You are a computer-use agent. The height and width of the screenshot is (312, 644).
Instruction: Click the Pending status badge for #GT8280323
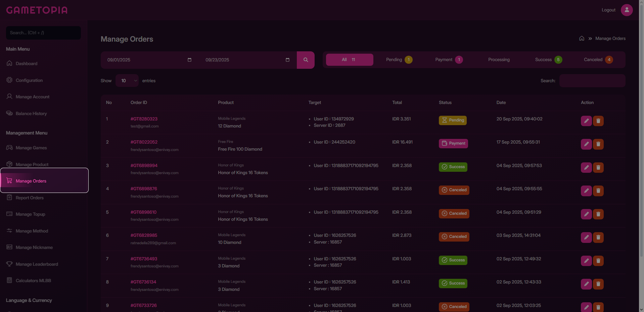tap(453, 120)
